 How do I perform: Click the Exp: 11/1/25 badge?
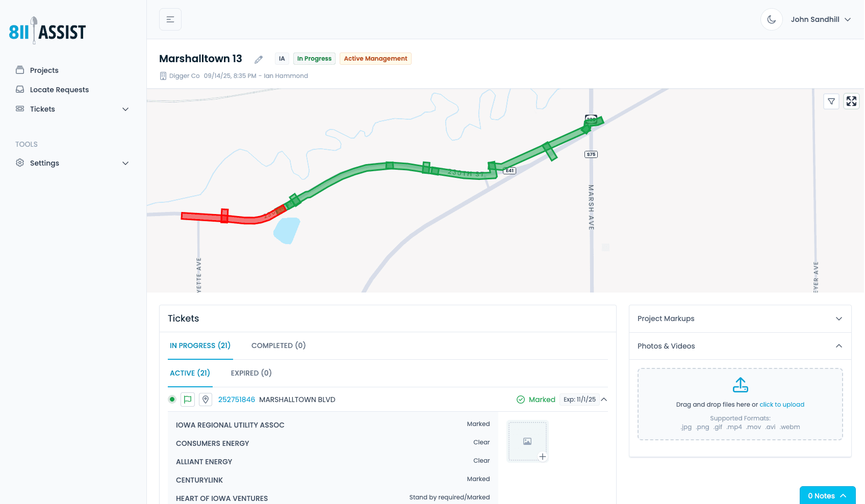[579, 400]
